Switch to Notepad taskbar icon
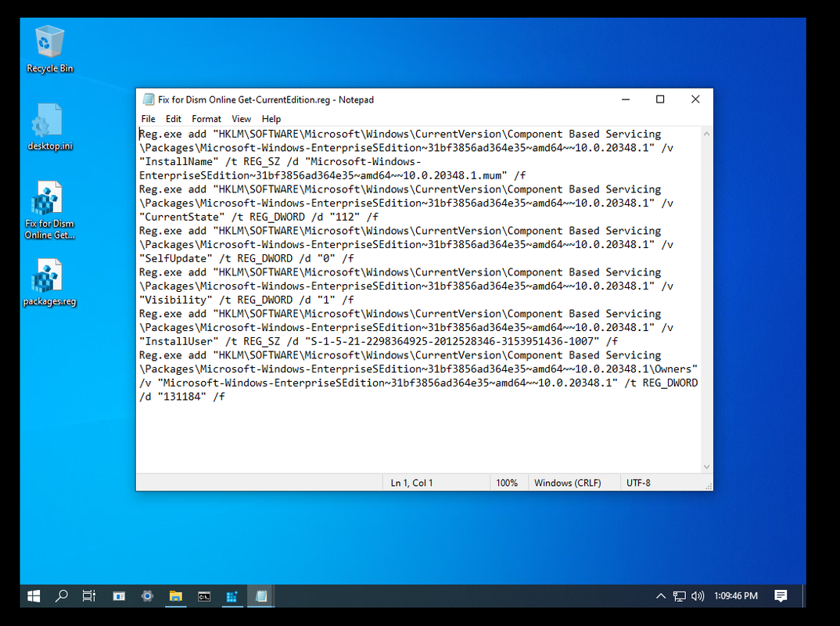 tap(261, 596)
